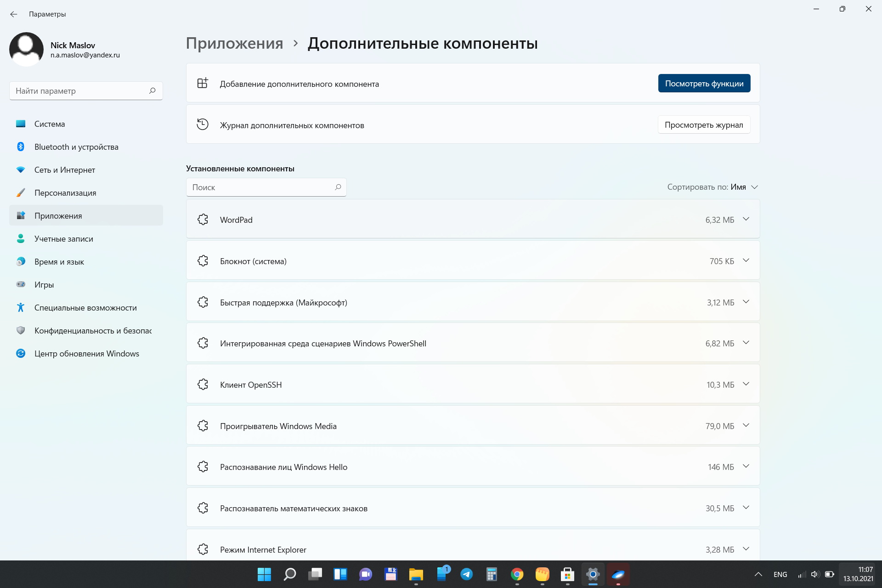Select Специальные возможности in the sidebar
Screen dimensions: 882x588
pyautogui.click(x=85, y=308)
